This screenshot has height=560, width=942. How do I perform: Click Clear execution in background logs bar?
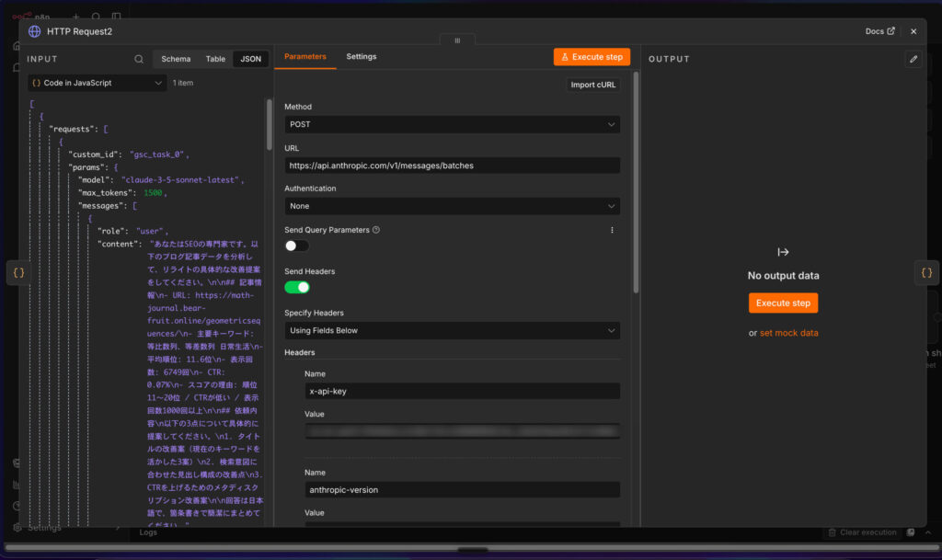pos(862,532)
